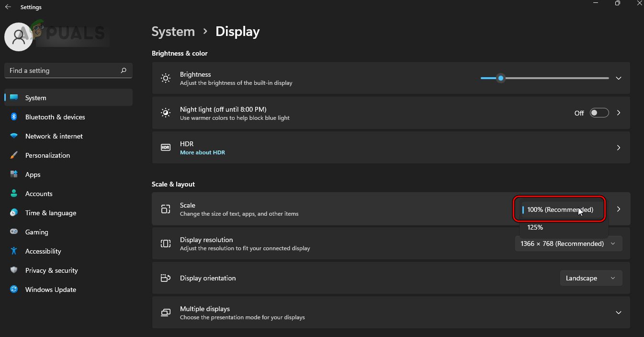Open Windows Update settings

point(50,289)
